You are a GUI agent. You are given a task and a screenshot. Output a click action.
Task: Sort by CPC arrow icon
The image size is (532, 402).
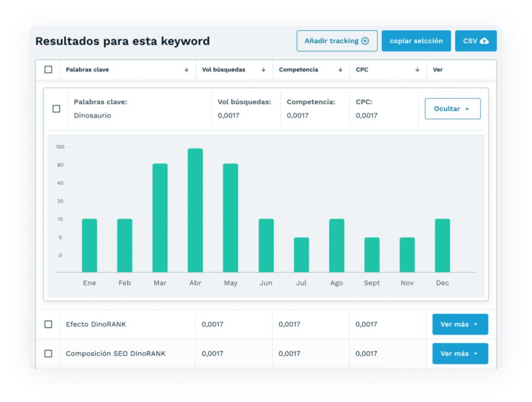(417, 70)
